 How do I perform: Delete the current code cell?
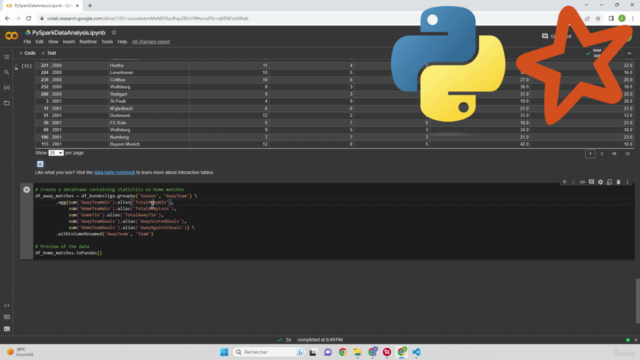click(618, 182)
